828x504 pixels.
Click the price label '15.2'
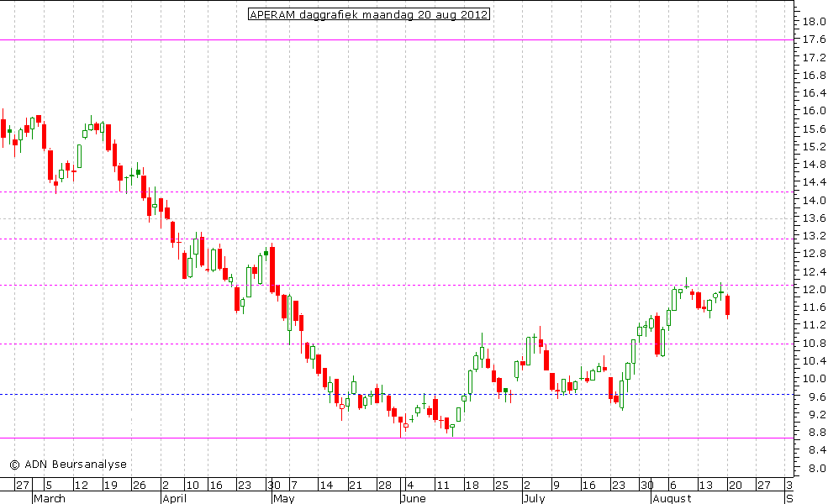pos(814,147)
